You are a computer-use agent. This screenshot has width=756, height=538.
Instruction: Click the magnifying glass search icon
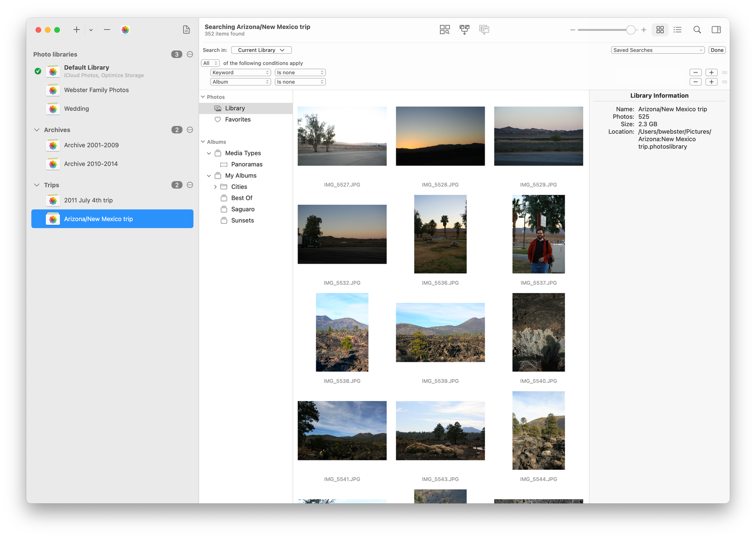(697, 30)
